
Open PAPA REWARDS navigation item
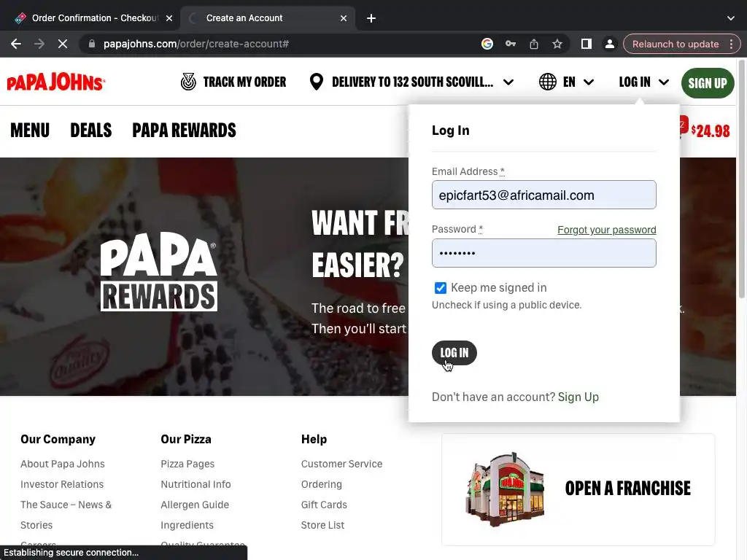[184, 131]
